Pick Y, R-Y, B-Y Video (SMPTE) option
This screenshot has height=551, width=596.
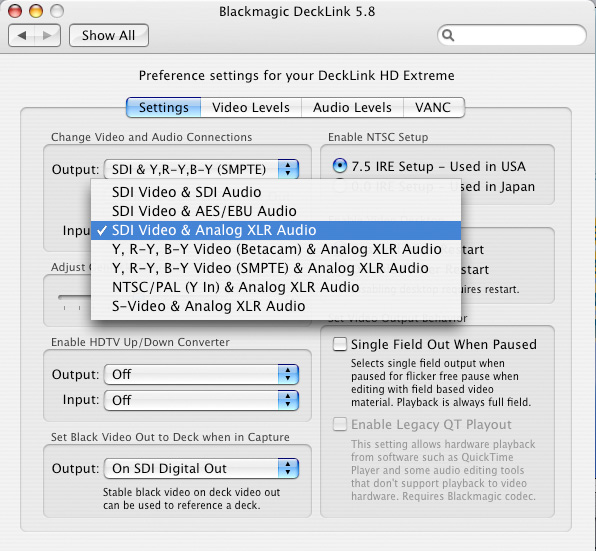tap(276, 268)
